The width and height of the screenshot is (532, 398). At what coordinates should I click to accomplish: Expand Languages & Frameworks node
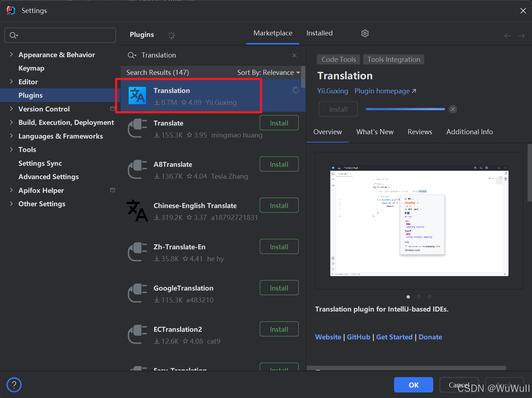(11, 136)
